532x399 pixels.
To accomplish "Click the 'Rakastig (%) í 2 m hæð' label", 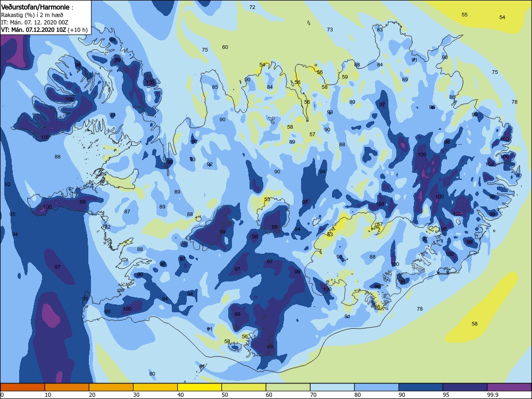I will (32, 15).
